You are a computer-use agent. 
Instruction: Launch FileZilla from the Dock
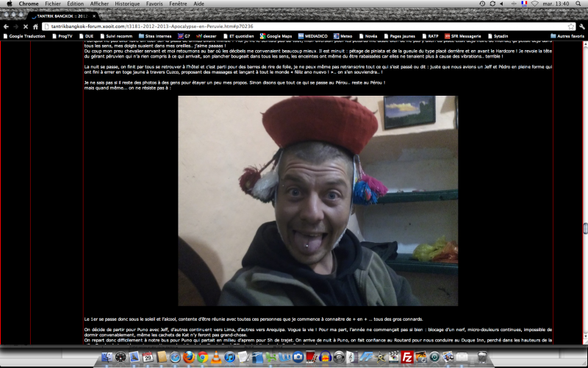point(407,357)
